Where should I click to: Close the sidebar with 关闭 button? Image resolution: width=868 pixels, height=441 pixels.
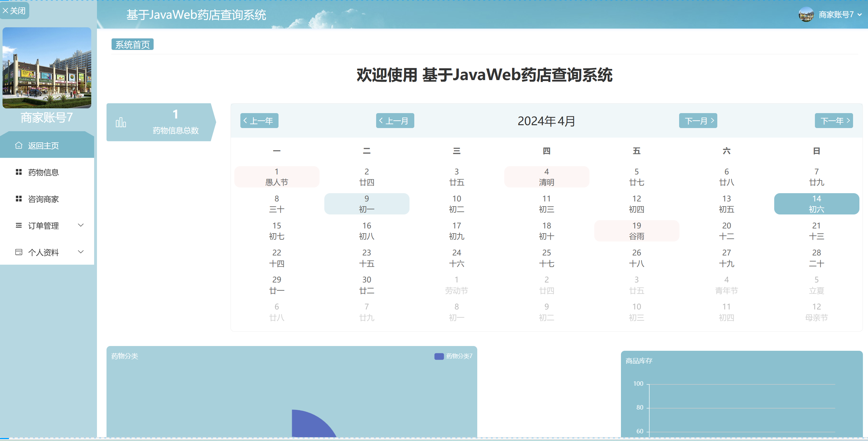point(14,10)
